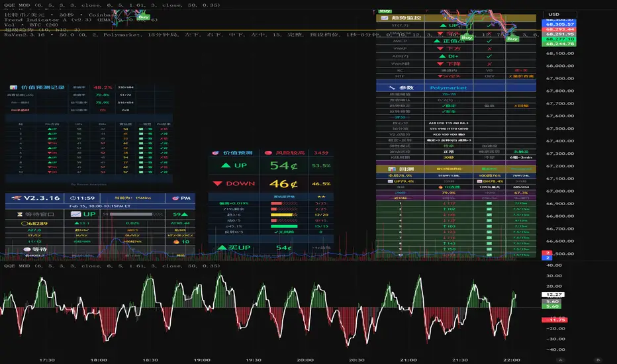Image resolution: width=617 pixels, height=364 pixels.
Task: Click the 当前为: 15Mins cell
Action: coord(132,198)
